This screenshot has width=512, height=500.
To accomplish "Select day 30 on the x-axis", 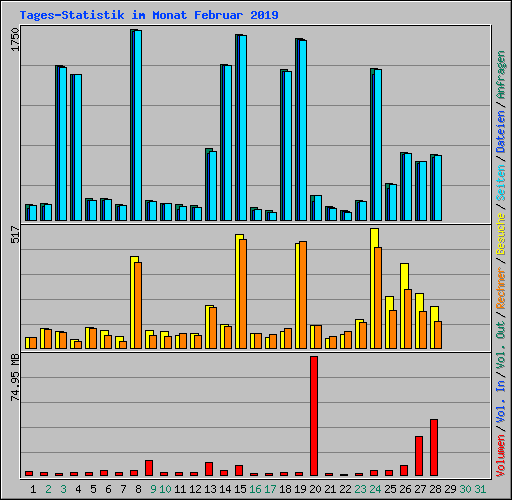I will point(465,489).
